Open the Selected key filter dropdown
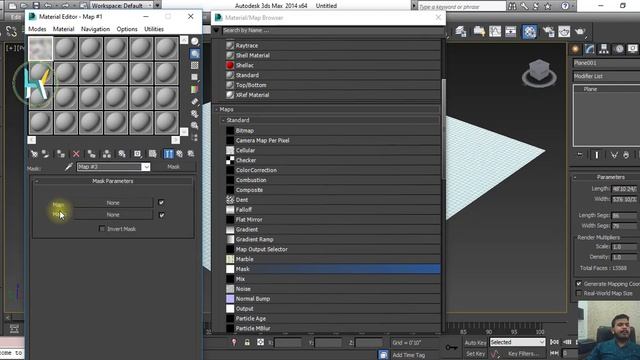640x360 pixels. [518, 342]
